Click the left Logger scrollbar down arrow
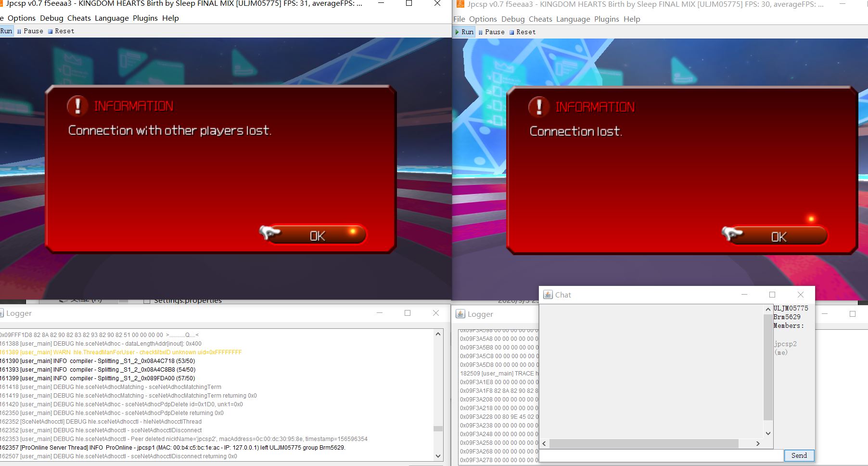The image size is (868, 466). [438, 456]
